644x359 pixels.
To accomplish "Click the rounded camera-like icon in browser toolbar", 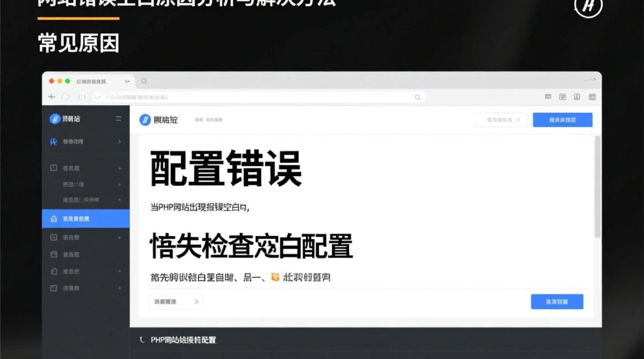I will coord(563,97).
